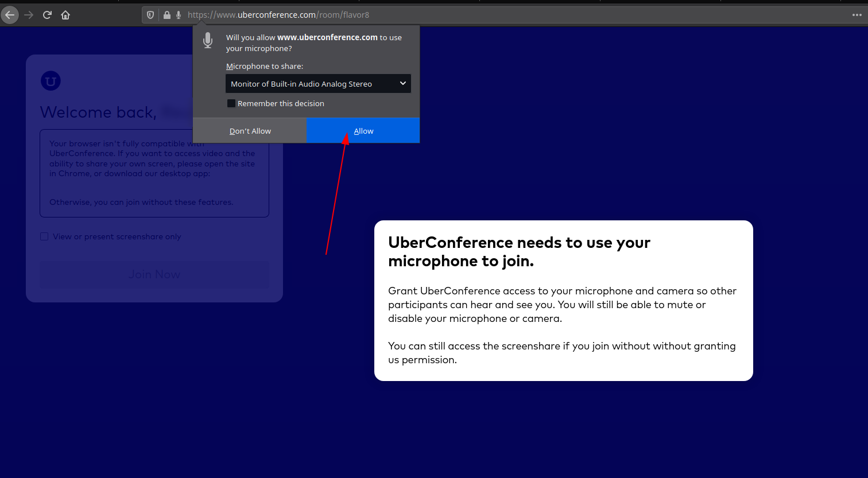The height and width of the screenshot is (478, 868).
Task: Enable the Remember this decision checkbox
Action: pos(231,103)
